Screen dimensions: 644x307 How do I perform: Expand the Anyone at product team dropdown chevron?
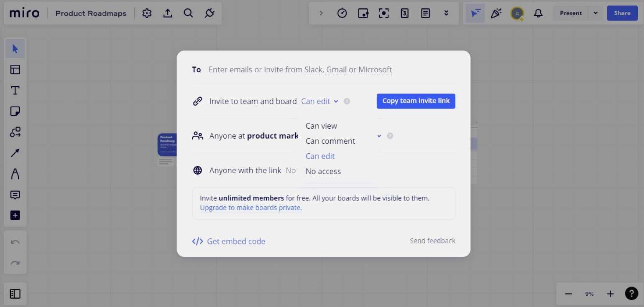[379, 136]
